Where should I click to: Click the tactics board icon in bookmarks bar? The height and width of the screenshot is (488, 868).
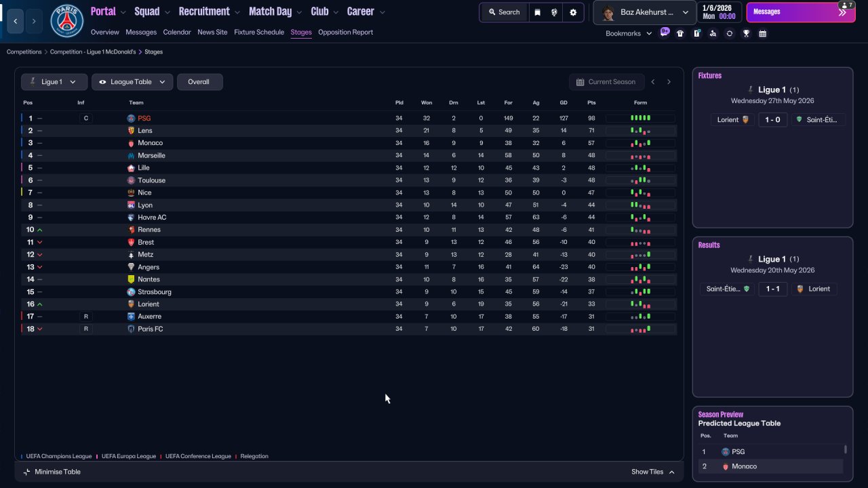[696, 33]
